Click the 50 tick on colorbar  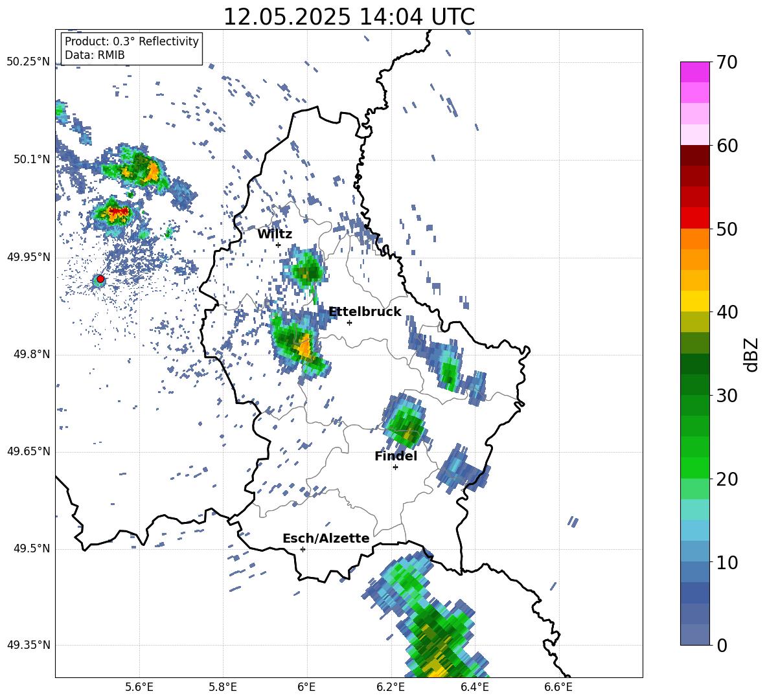point(727,229)
